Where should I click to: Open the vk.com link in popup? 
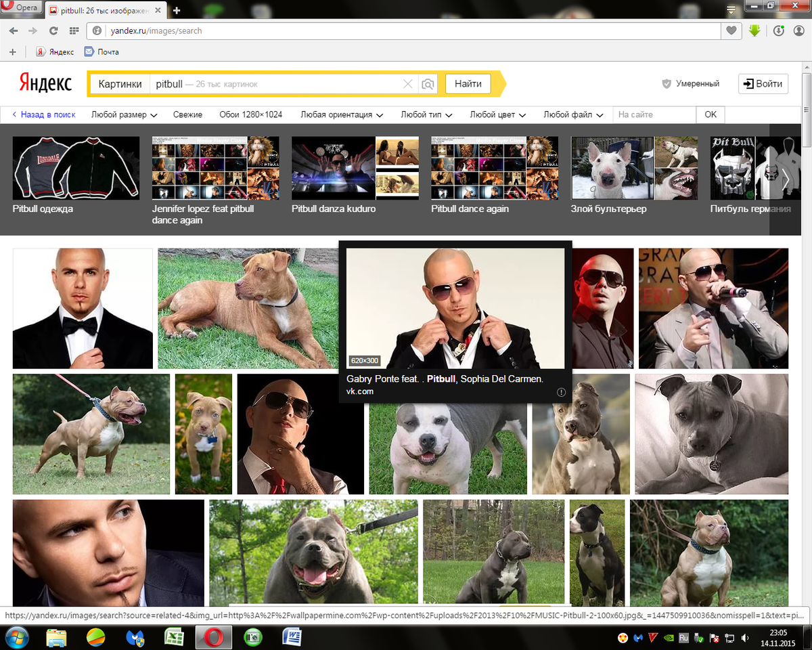pos(360,391)
